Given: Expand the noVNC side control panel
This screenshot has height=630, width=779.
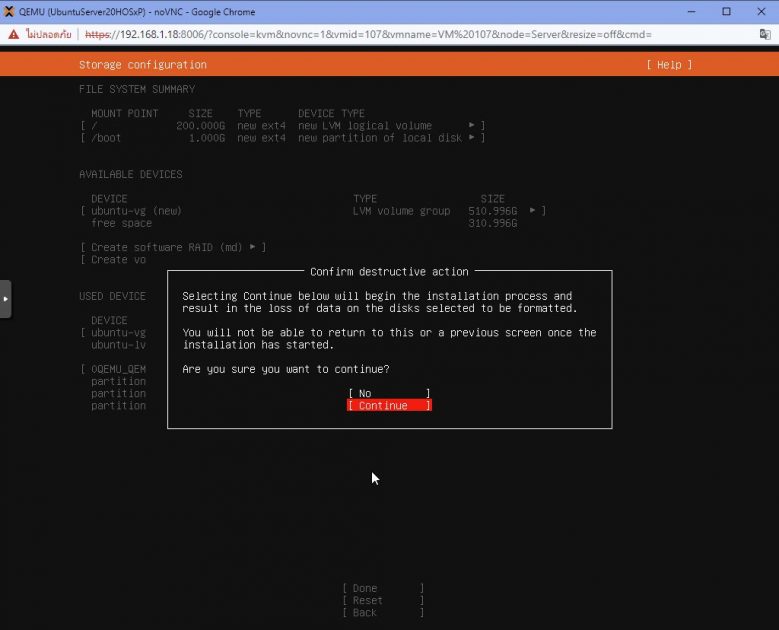Looking at the screenshot, I should (x=5, y=299).
